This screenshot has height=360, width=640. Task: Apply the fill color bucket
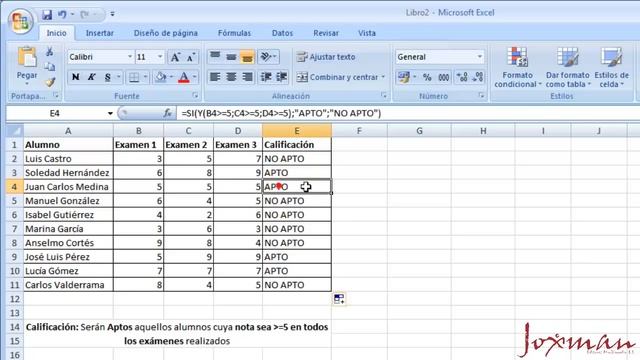click(161, 77)
